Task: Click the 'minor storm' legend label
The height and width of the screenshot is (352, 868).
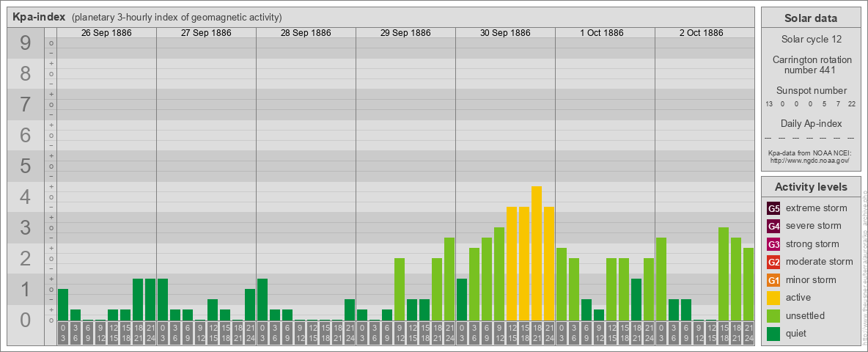Action: tap(811, 279)
